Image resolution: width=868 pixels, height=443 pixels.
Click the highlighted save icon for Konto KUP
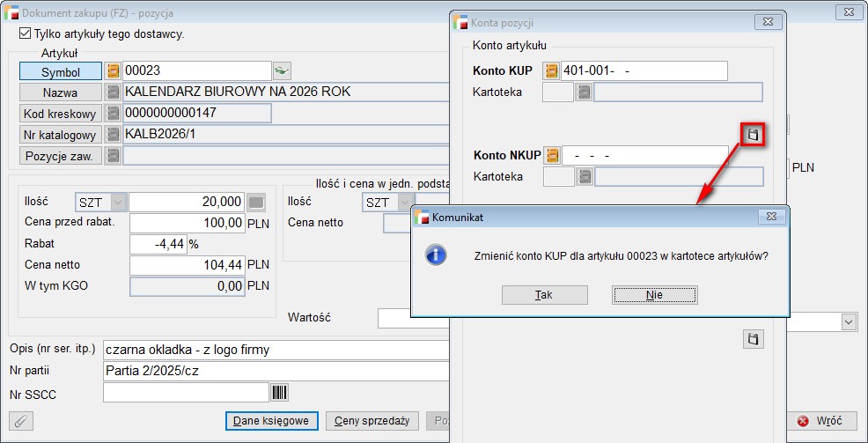(x=753, y=135)
